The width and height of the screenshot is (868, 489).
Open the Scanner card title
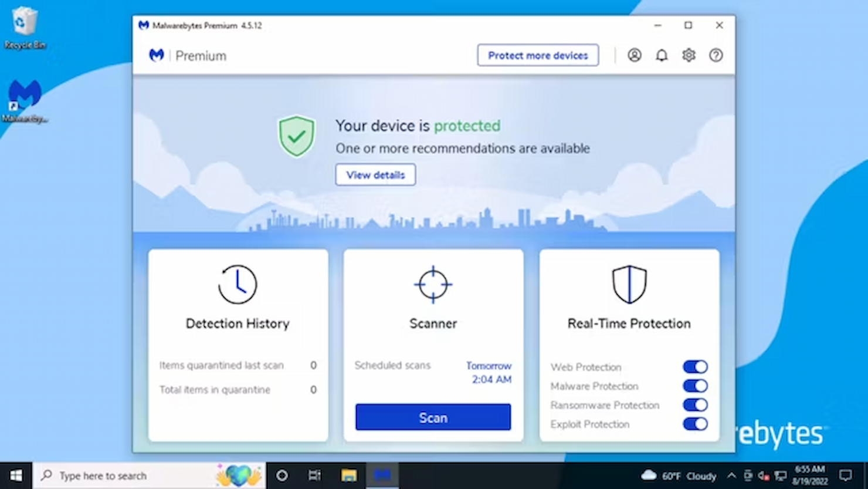433,323
